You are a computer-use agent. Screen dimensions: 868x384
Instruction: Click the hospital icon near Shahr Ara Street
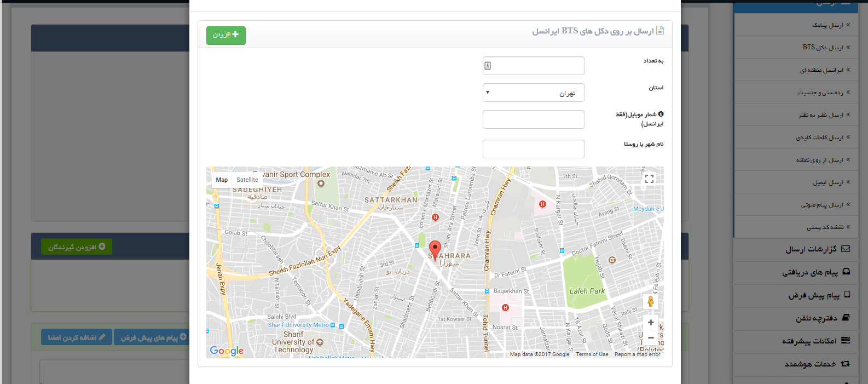(x=436, y=217)
